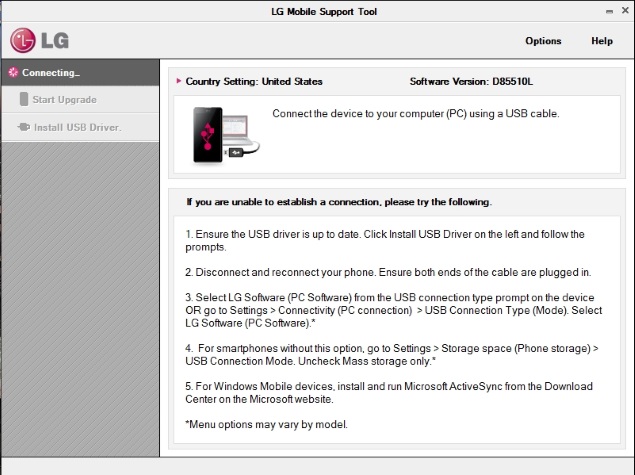Click the pink spinning Connecting icon
635x475 pixels.
[13, 72]
